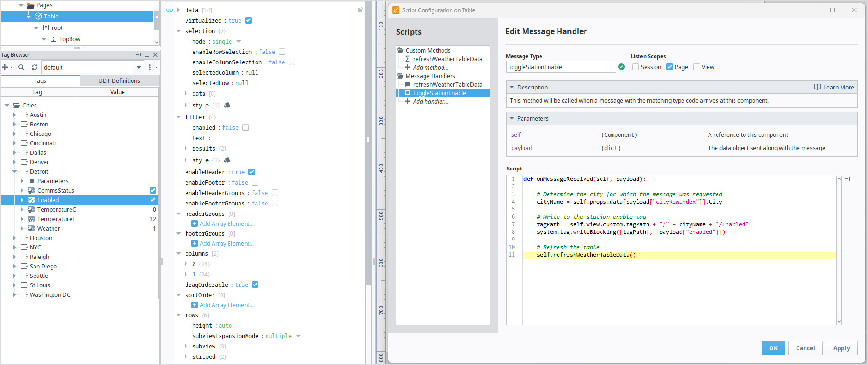
Task: Switch to the UDT Definitions tab
Action: [119, 80]
